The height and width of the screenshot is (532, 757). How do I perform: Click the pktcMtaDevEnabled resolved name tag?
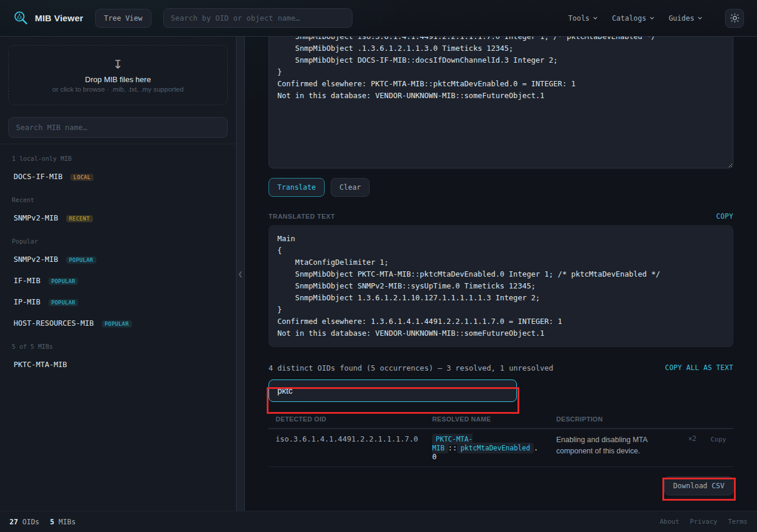click(x=495, y=448)
